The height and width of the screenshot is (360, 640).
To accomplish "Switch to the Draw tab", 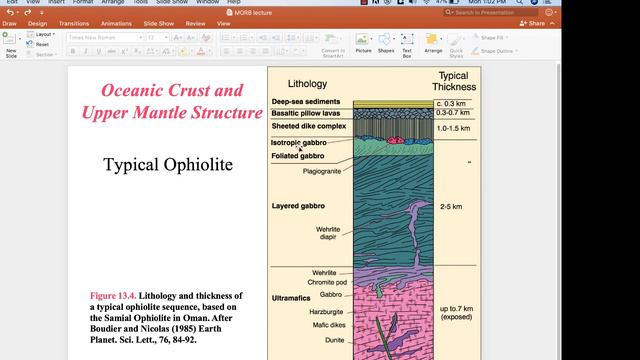I will (9, 24).
